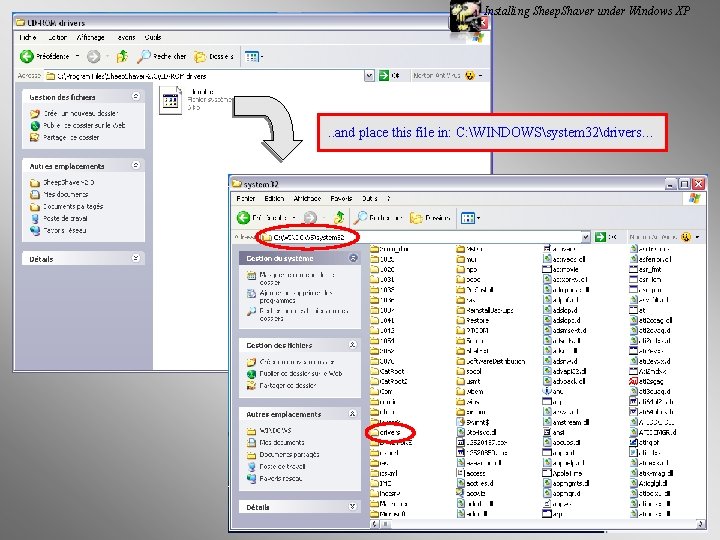Viewport: 720px width, 540px height.
Task: Click the green back arrow in system32 window
Action: [243, 218]
